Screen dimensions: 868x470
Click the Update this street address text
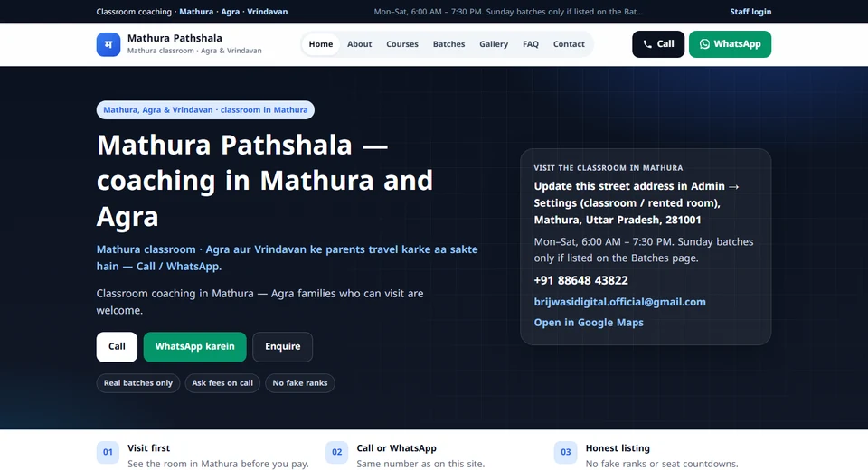[637, 202]
